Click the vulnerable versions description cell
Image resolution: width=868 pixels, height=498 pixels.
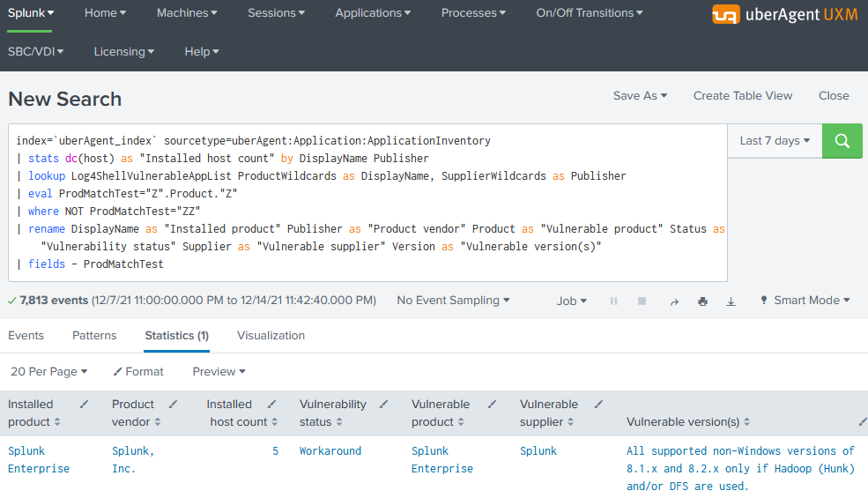(x=741, y=469)
